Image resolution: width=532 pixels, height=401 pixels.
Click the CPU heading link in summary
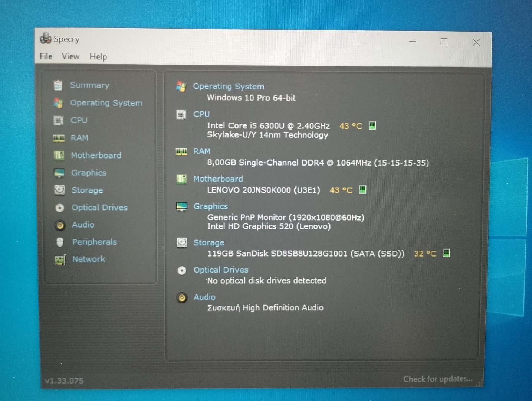[201, 114]
